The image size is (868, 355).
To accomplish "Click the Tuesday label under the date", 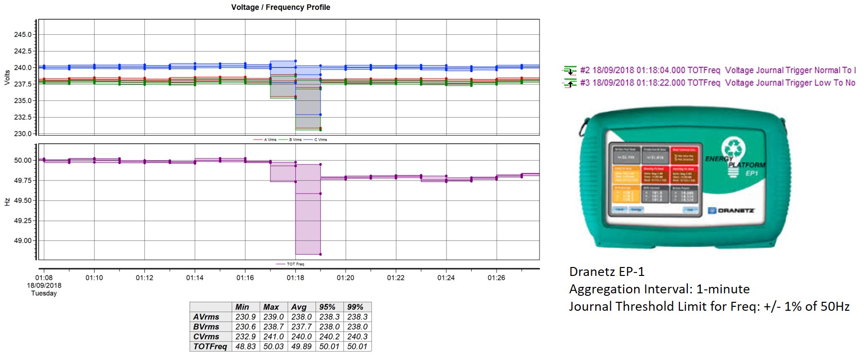I will click(44, 293).
